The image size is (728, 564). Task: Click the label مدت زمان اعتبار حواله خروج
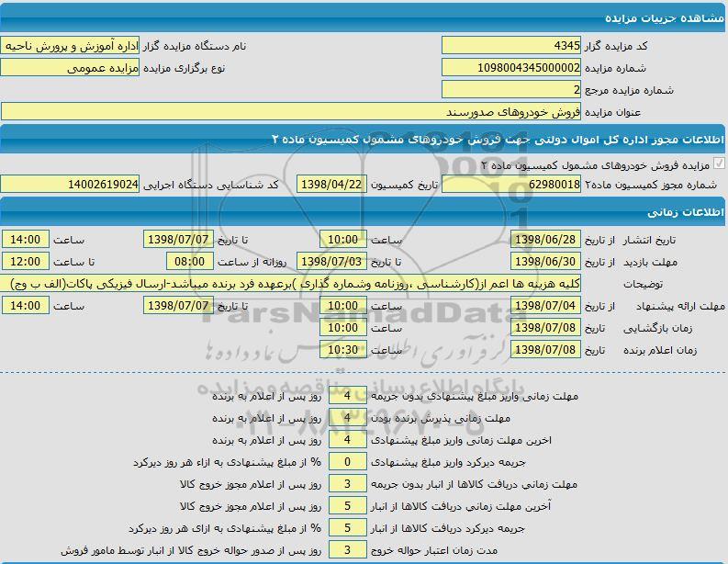pyautogui.click(x=433, y=550)
